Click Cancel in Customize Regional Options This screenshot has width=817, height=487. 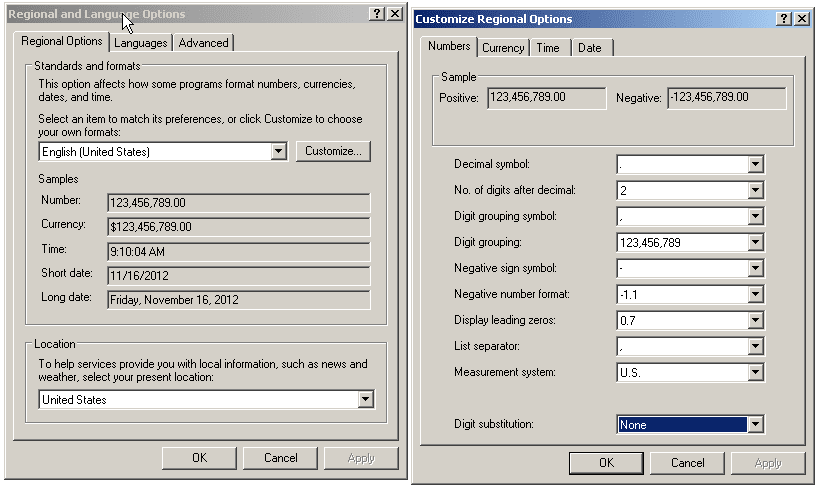(687, 463)
